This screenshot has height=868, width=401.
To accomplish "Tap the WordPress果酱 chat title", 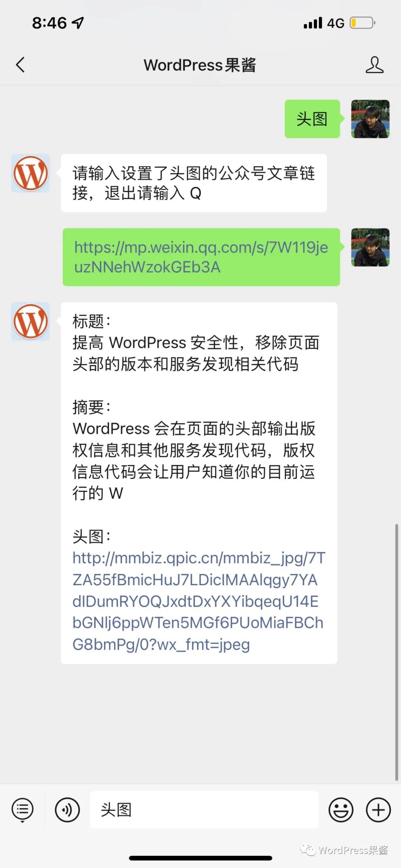I will 200,65.
